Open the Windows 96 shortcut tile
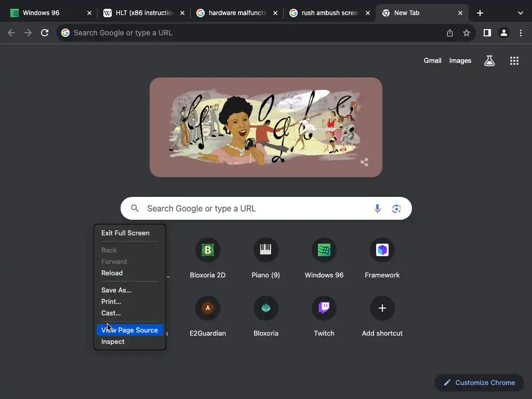Screen dimensions: 532x399 324,259
